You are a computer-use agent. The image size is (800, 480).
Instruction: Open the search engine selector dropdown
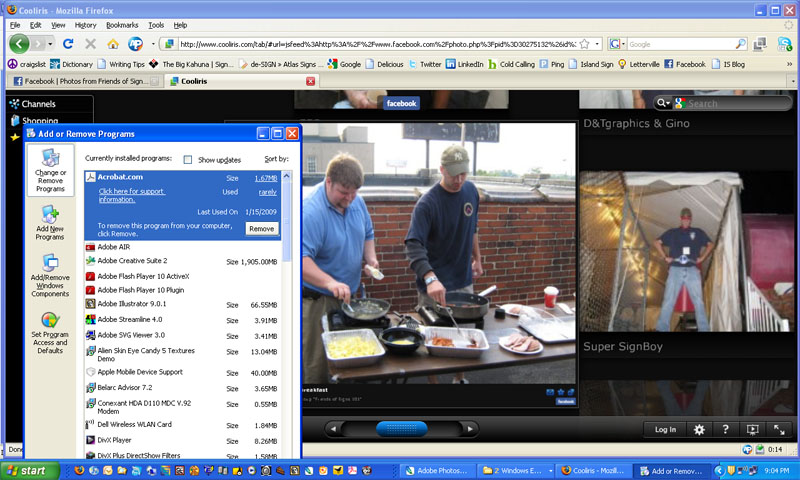point(616,44)
